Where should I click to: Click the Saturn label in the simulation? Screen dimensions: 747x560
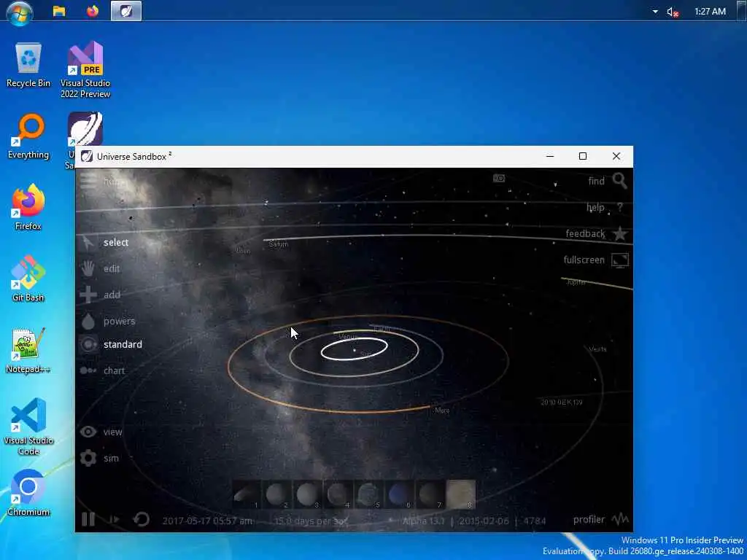(278, 244)
